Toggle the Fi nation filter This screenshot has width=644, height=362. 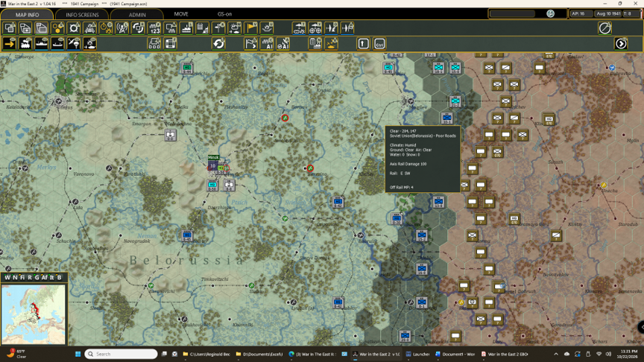tap(22, 277)
